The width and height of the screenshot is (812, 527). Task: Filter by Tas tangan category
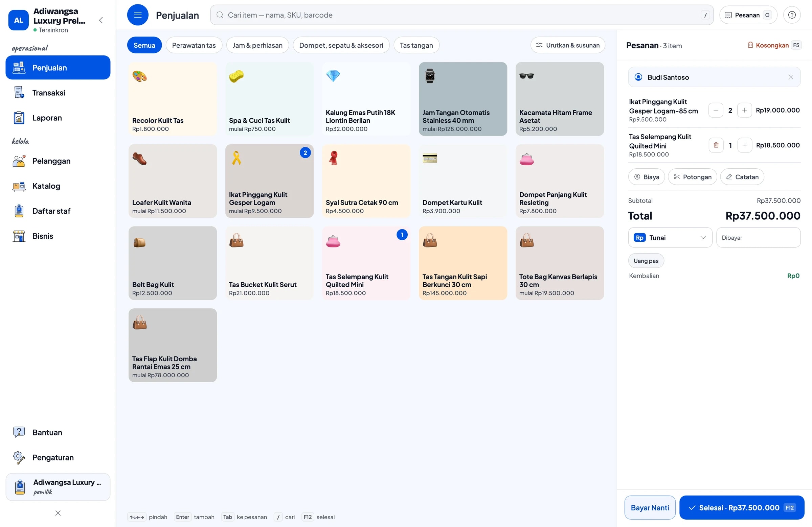click(x=416, y=45)
